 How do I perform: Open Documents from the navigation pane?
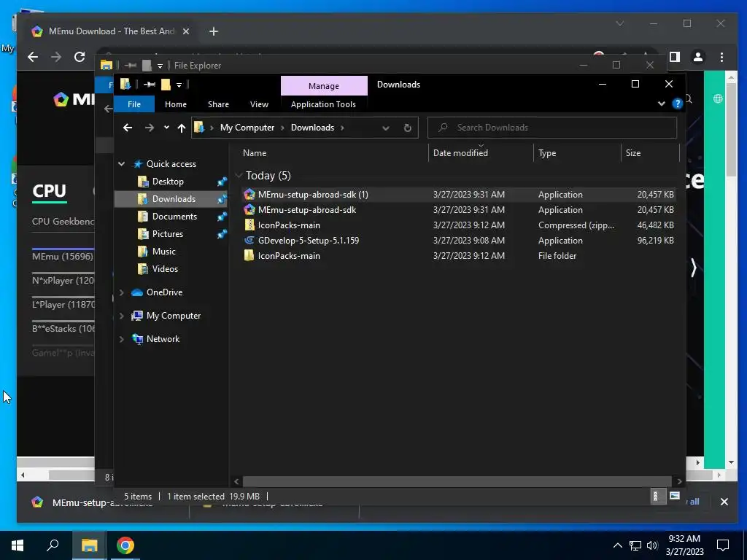174,217
